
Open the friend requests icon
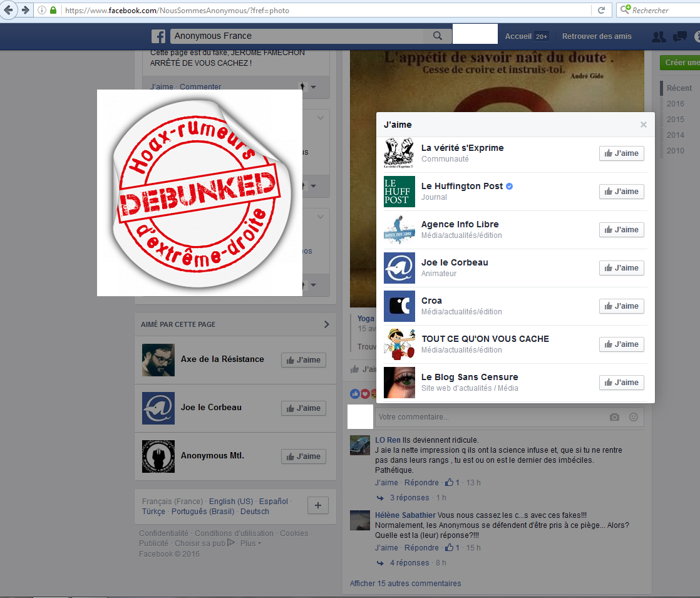pos(659,36)
